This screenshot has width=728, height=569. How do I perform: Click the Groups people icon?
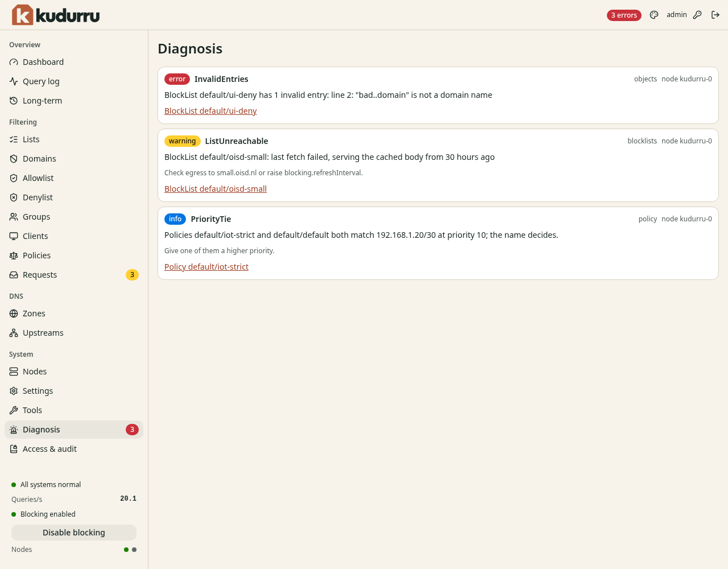(14, 217)
